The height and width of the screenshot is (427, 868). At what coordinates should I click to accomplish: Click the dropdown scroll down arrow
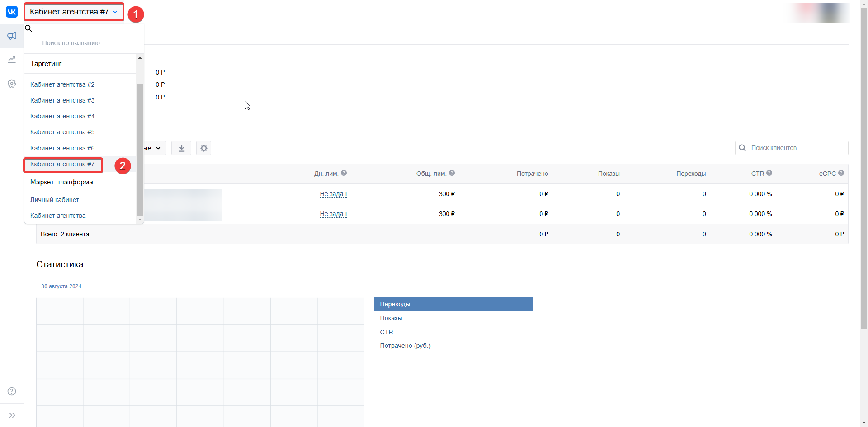[x=140, y=220]
